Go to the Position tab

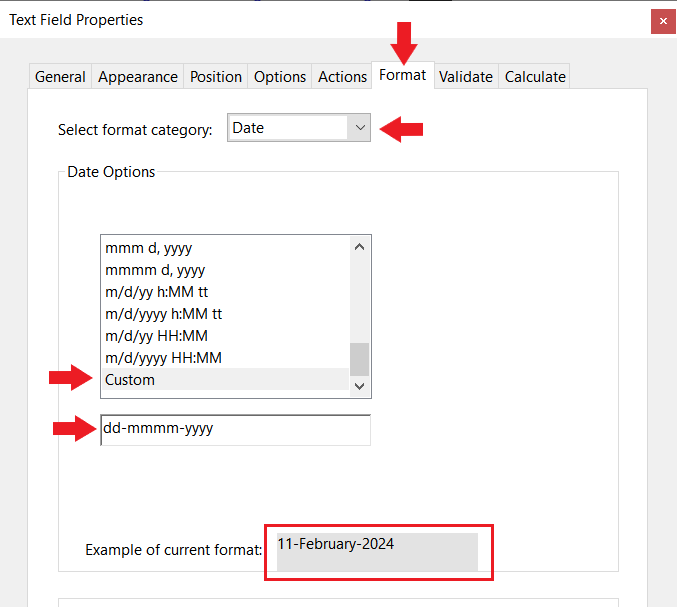coord(216,77)
